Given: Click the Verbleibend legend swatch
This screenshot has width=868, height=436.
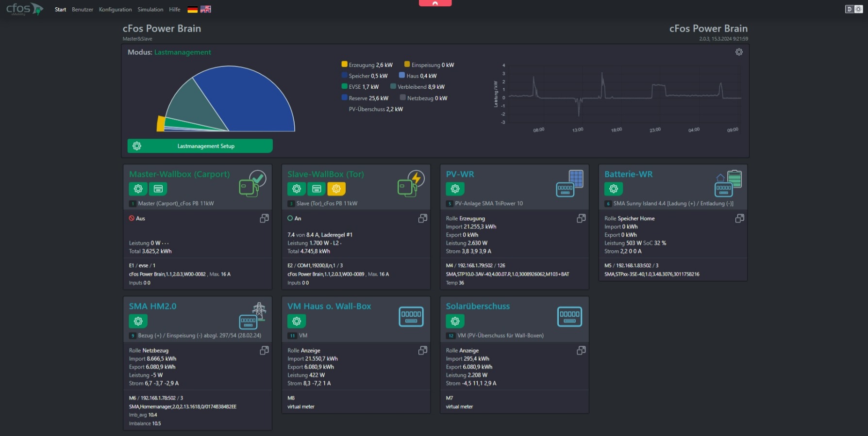Looking at the screenshot, I should 393,86.
